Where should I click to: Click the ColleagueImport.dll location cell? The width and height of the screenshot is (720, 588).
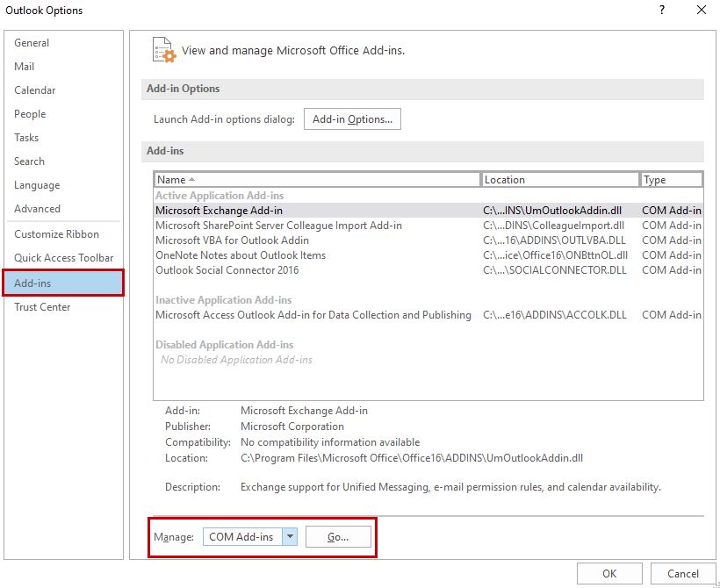pos(554,226)
